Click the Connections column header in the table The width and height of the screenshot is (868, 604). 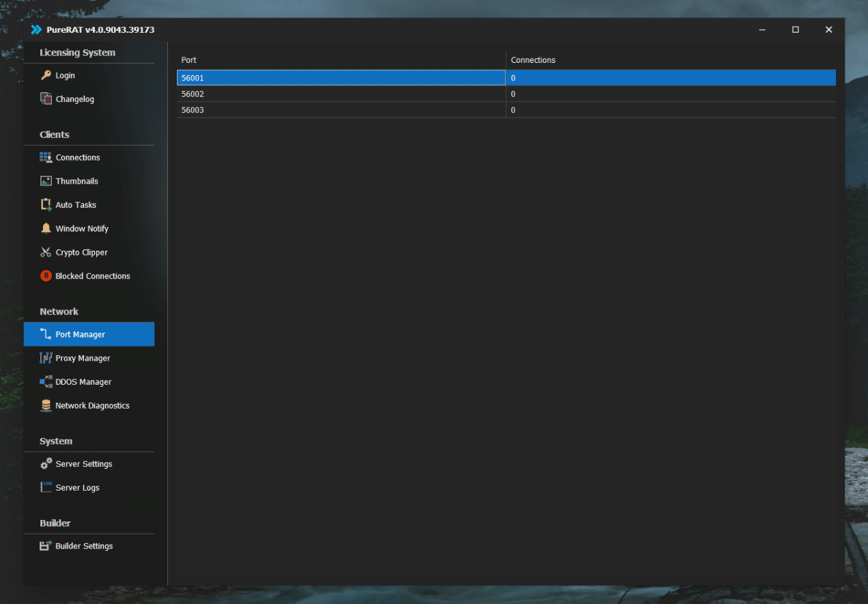671,60
